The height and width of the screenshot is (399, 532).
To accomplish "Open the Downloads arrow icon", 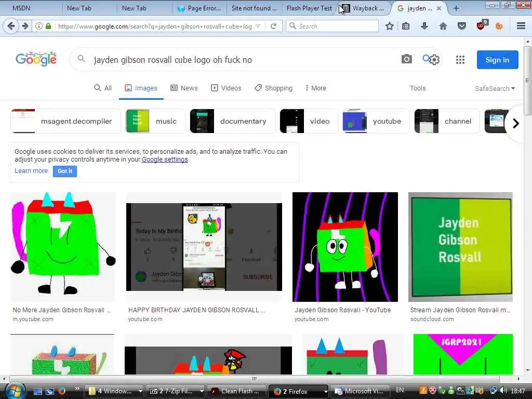I will 424,26.
